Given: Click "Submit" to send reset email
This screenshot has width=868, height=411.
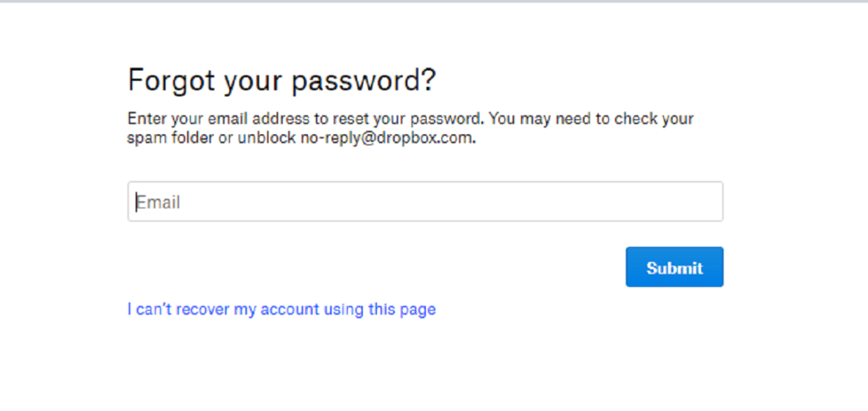Looking at the screenshot, I should coord(674,268).
